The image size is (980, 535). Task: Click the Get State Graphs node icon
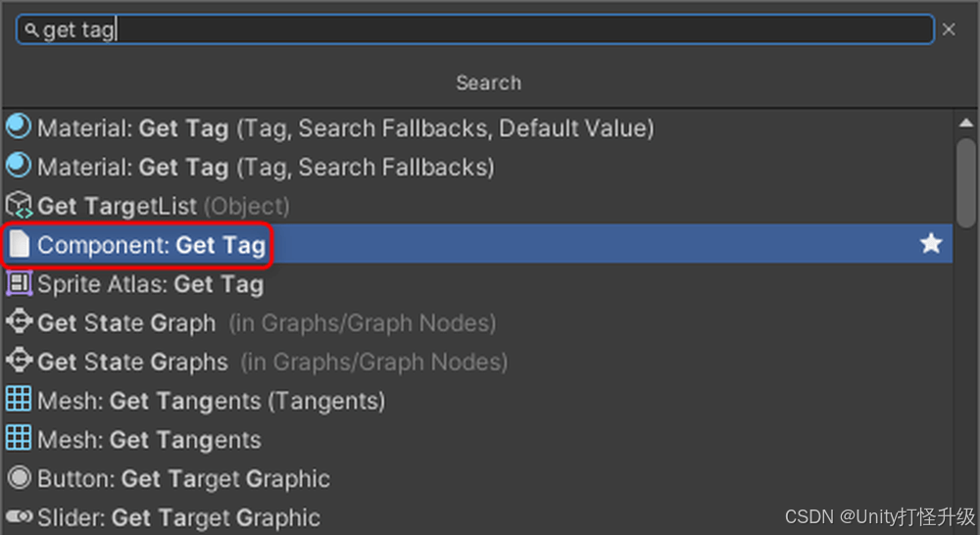(x=19, y=362)
